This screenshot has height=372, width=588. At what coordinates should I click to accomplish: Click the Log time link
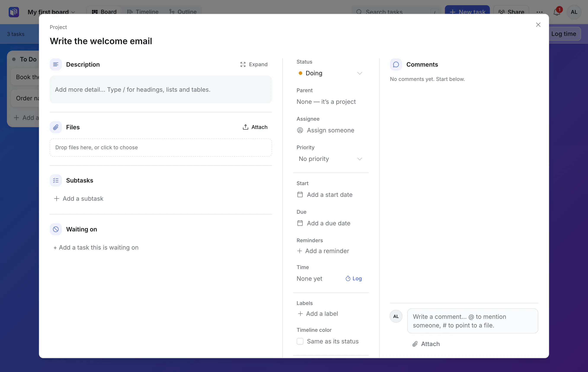354,278
